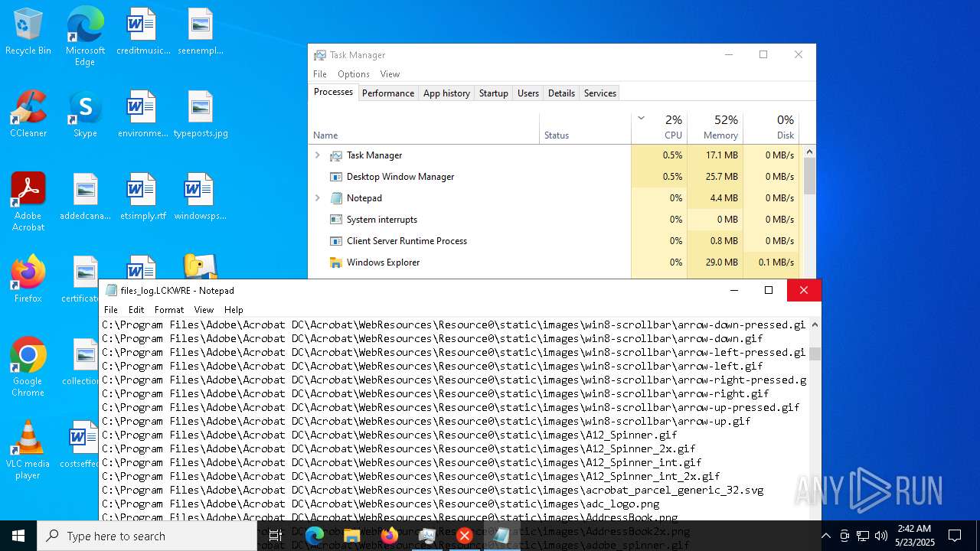Image resolution: width=980 pixels, height=551 pixels.
Task: Select the typeposts.jpg desktop file
Action: point(201,114)
